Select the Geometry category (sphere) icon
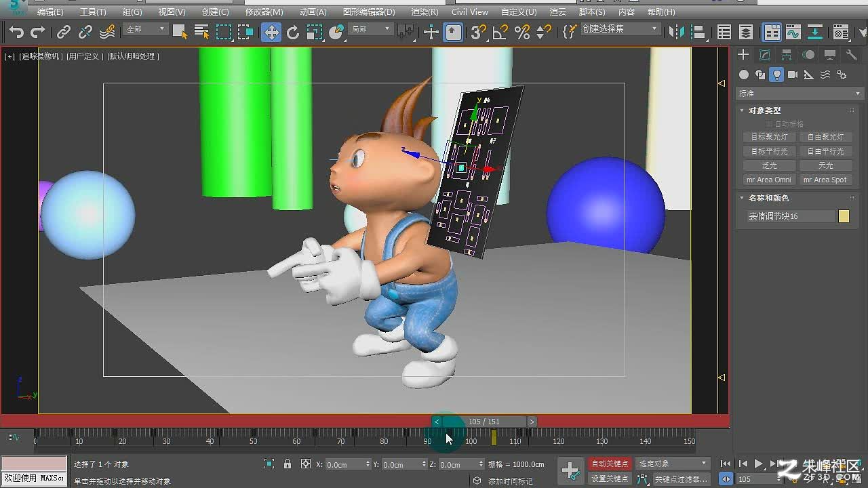 (744, 75)
